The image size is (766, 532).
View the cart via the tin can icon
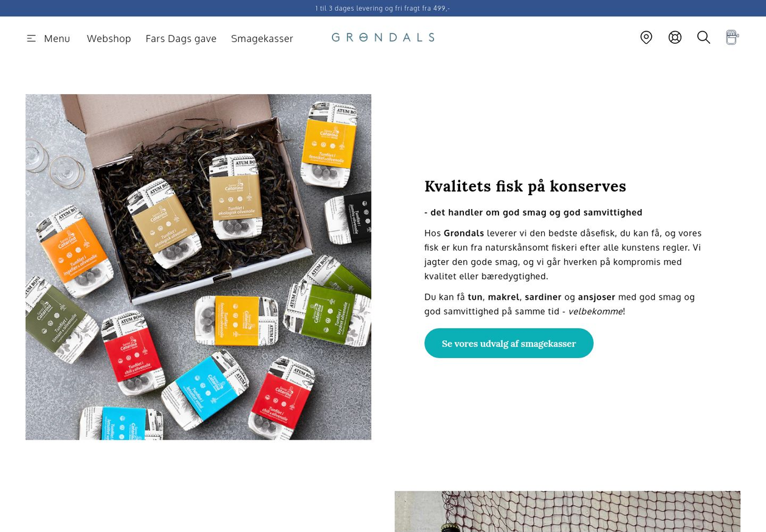click(732, 38)
